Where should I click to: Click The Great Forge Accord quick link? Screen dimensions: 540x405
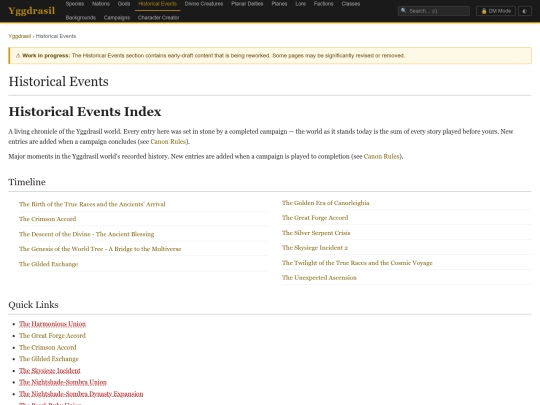point(52,336)
